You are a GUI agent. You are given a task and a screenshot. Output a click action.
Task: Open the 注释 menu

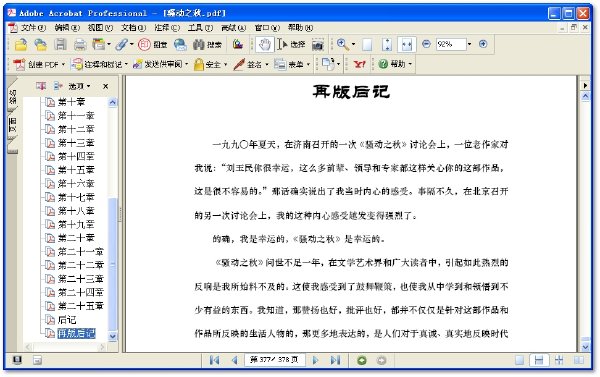(x=167, y=28)
